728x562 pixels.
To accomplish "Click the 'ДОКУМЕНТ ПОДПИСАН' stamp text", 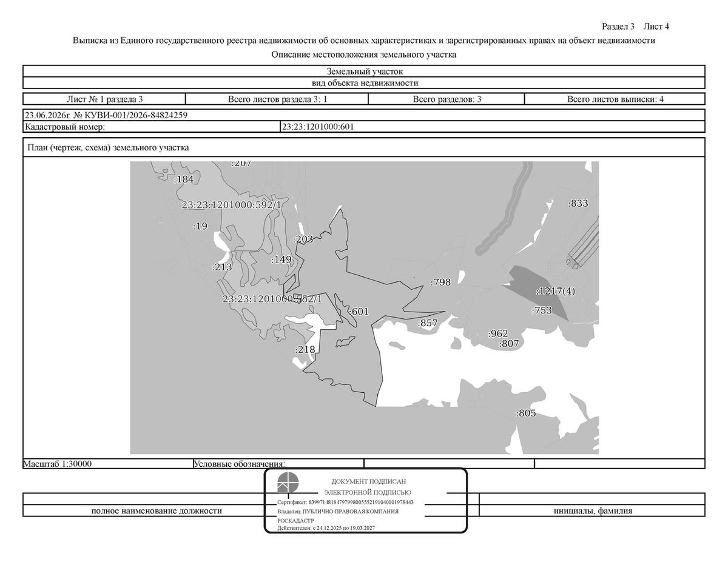I will 368,481.
